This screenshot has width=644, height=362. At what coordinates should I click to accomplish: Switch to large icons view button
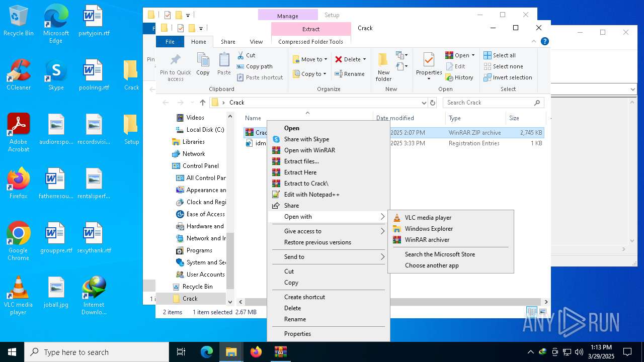(543, 312)
